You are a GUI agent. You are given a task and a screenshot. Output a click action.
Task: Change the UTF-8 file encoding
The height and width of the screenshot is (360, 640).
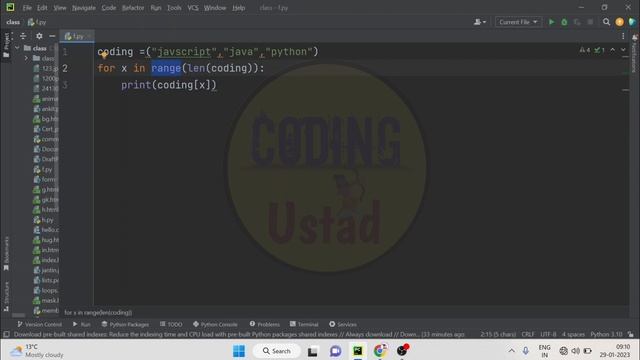(x=548, y=334)
